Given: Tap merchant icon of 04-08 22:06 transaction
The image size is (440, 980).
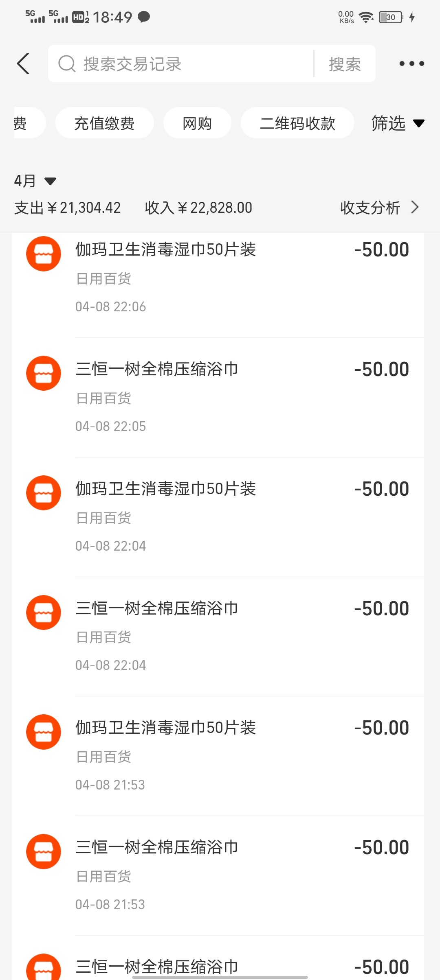Looking at the screenshot, I should coord(44,254).
